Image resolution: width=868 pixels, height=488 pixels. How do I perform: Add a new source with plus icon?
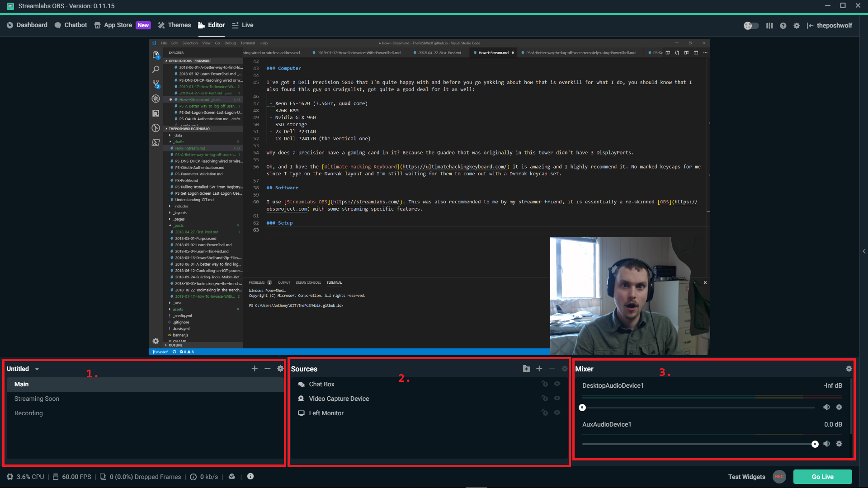(x=539, y=369)
